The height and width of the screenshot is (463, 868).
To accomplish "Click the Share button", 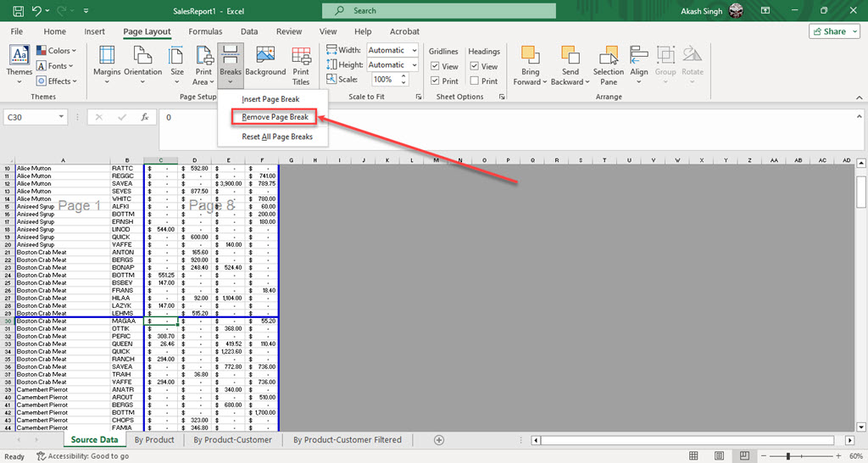I will (834, 31).
